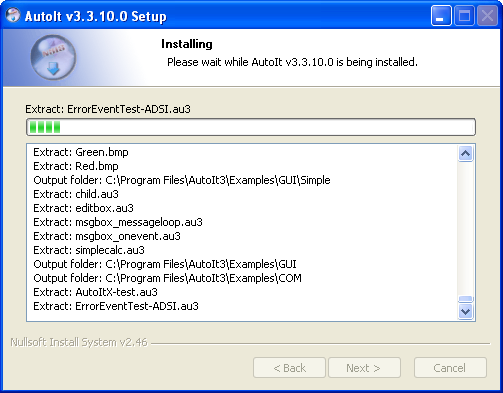This screenshot has height=393, width=503.
Task: Click the disabled Next button
Action: tap(364, 368)
